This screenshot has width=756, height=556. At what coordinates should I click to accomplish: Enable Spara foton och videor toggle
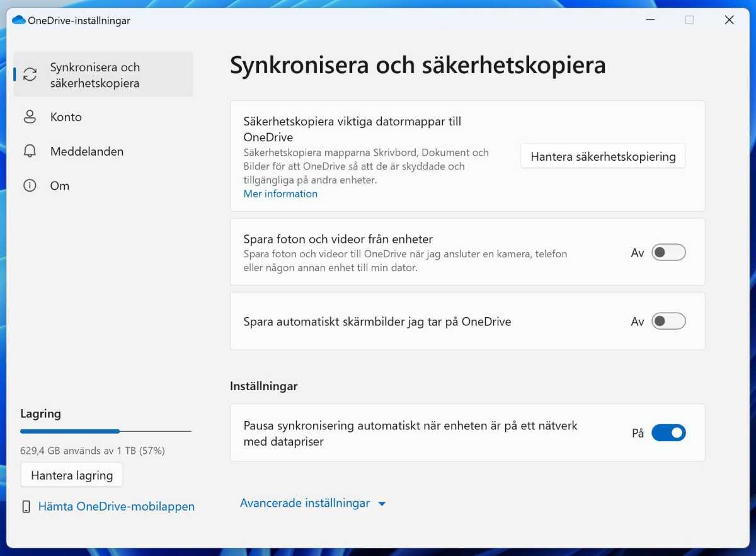[x=668, y=253]
